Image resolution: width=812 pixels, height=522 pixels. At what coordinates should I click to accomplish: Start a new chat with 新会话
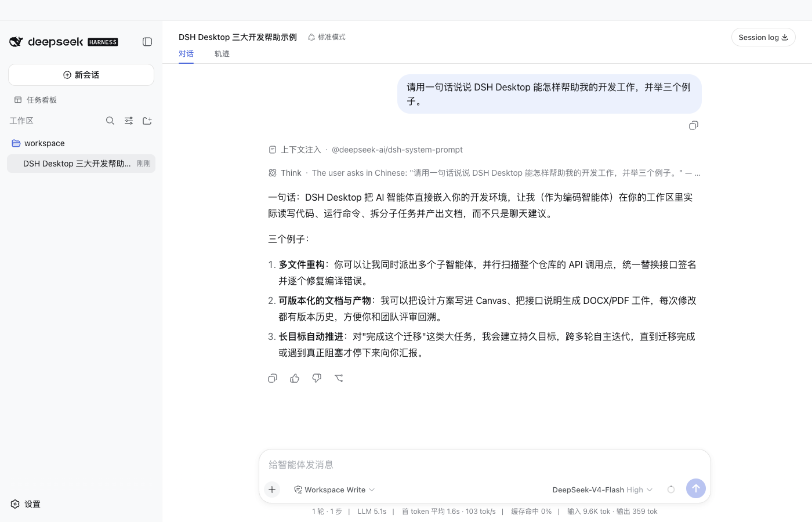tap(81, 75)
